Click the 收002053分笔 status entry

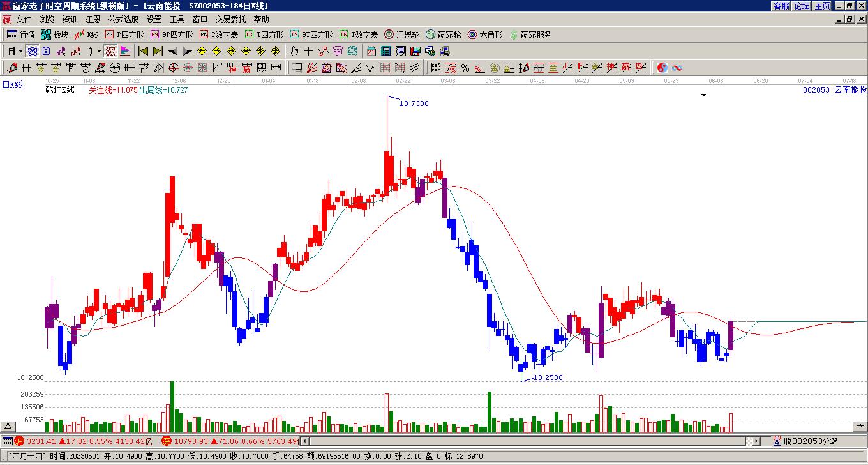click(811, 441)
